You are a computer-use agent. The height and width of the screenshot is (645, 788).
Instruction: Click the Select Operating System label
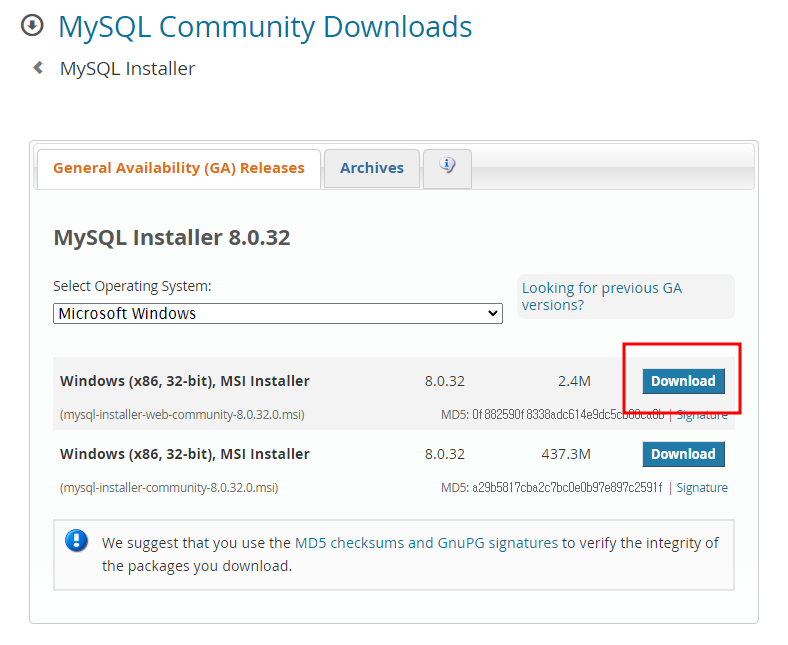tap(132, 286)
